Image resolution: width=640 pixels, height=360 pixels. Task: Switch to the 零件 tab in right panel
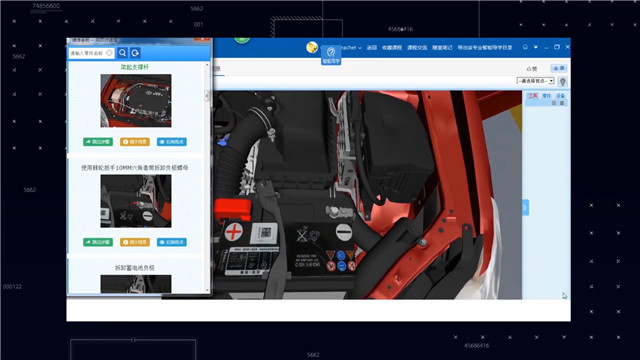point(547,96)
